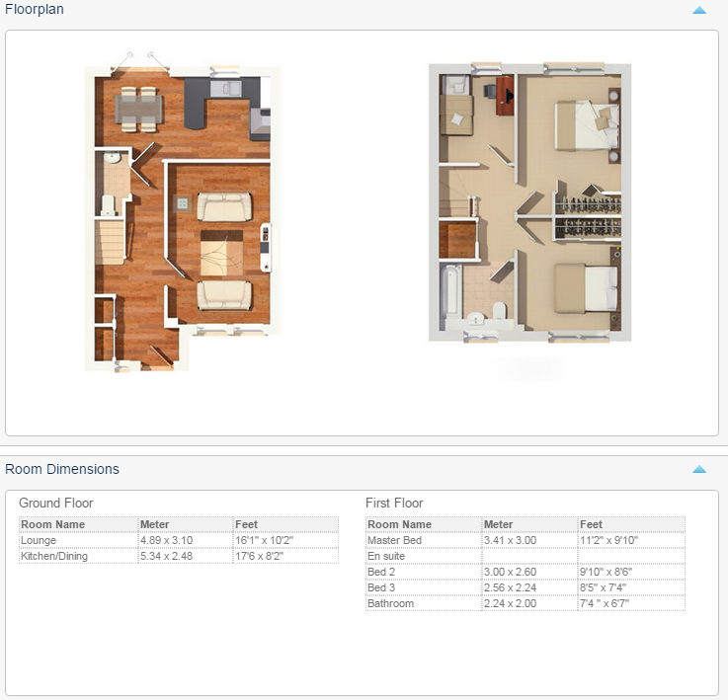728x700 pixels.
Task: Click the Bathroom room name cell
Action: pos(390,604)
